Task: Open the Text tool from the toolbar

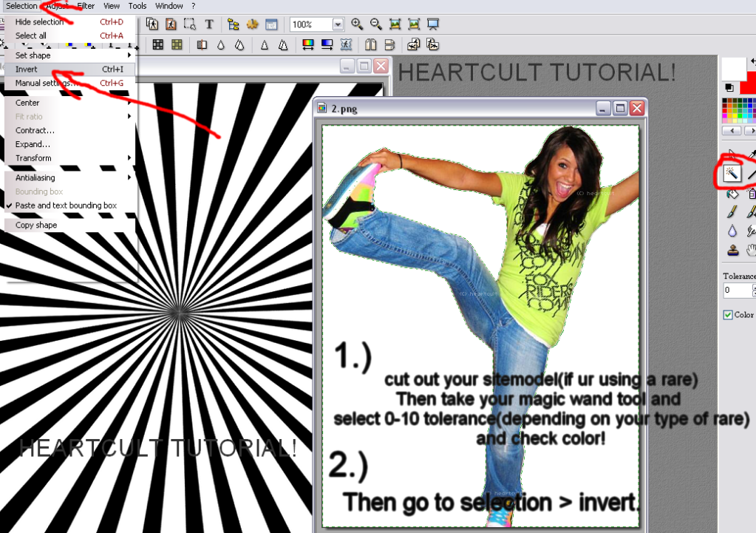Action: point(208,24)
